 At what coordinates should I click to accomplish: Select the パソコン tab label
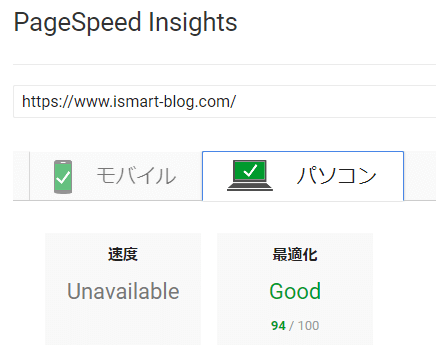[x=337, y=176]
